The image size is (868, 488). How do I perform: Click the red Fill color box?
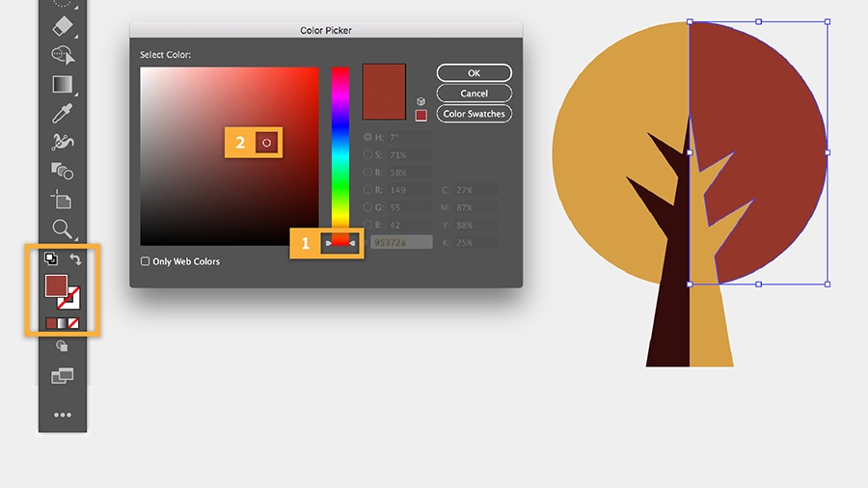coord(56,285)
